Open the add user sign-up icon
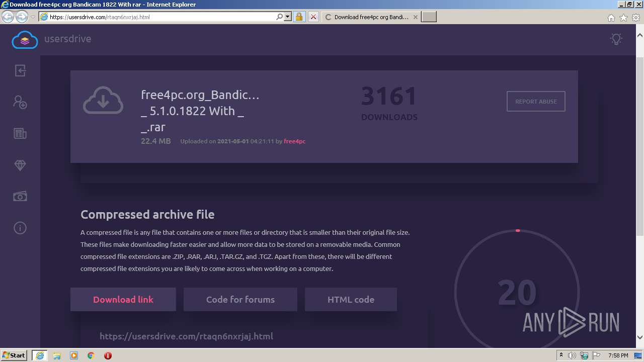The image size is (644, 362). point(20,102)
